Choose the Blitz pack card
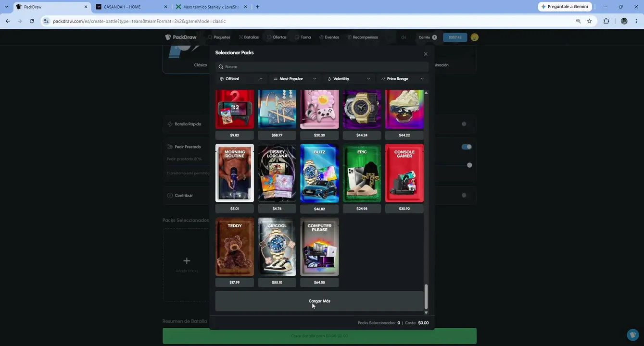The width and height of the screenshot is (644, 346). tap(319, 173)
